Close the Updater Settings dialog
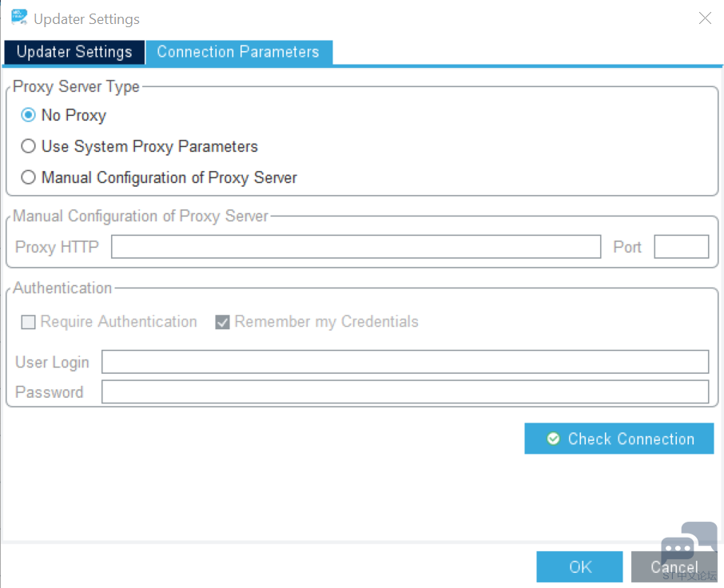 click(x=705, y=18)
